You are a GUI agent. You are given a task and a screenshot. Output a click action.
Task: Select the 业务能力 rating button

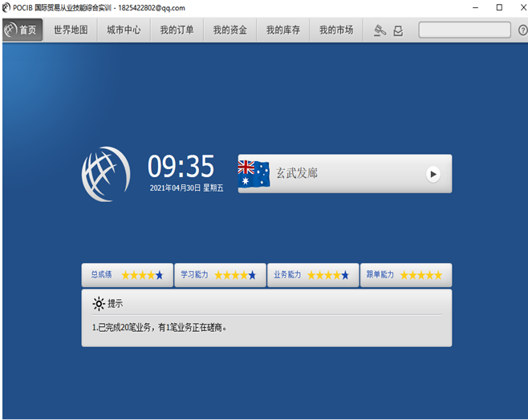coord(312,275)
